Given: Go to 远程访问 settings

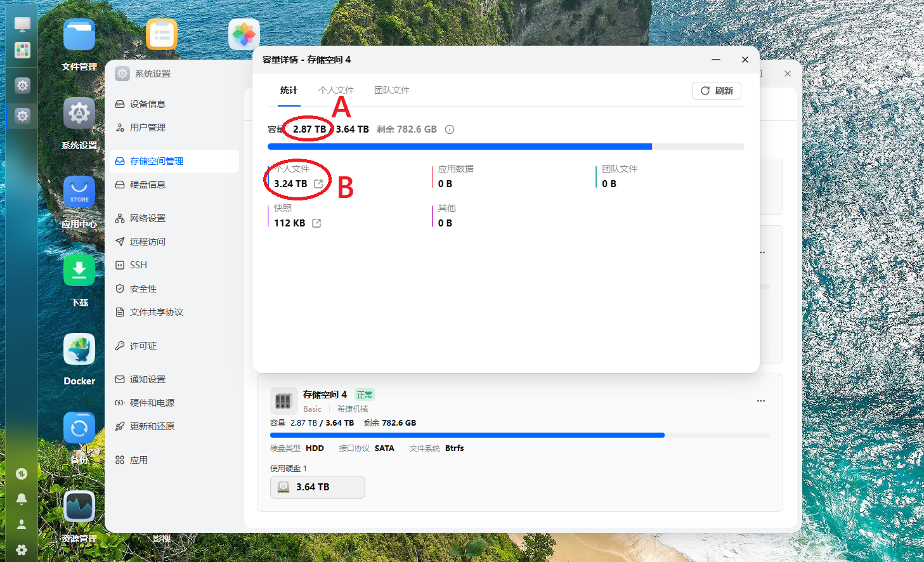Looking at the screenshot, I should [174, 242].
